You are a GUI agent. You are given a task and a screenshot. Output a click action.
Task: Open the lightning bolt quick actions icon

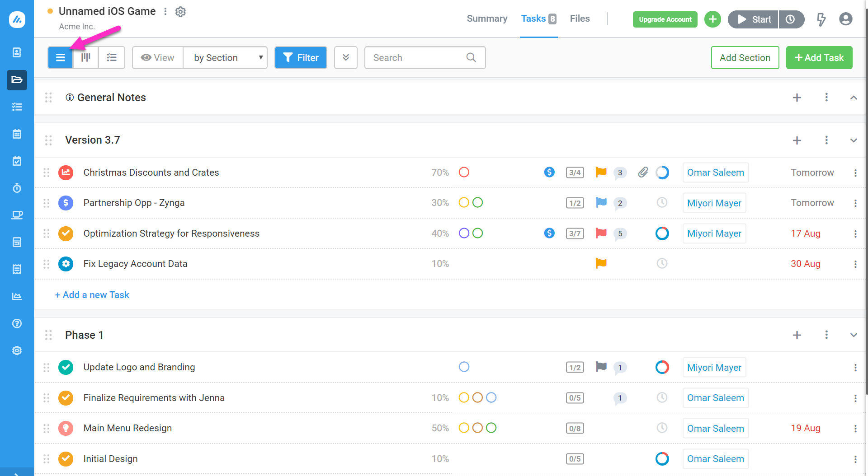pyautogui.click(x=822, y=19)
